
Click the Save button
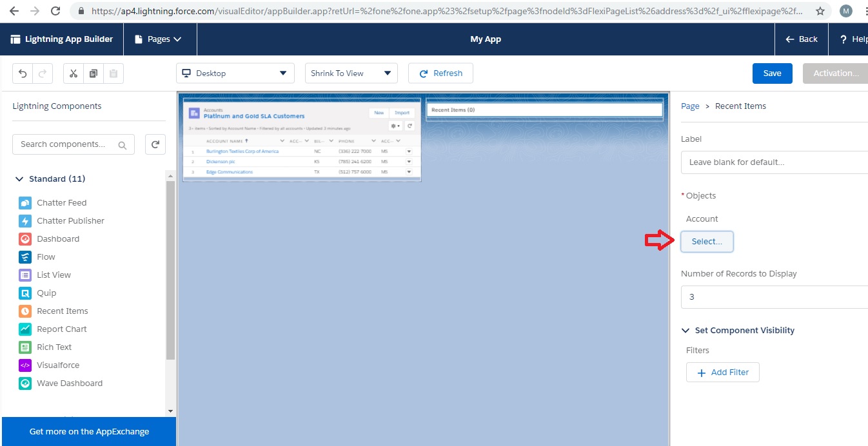[773, 73]
